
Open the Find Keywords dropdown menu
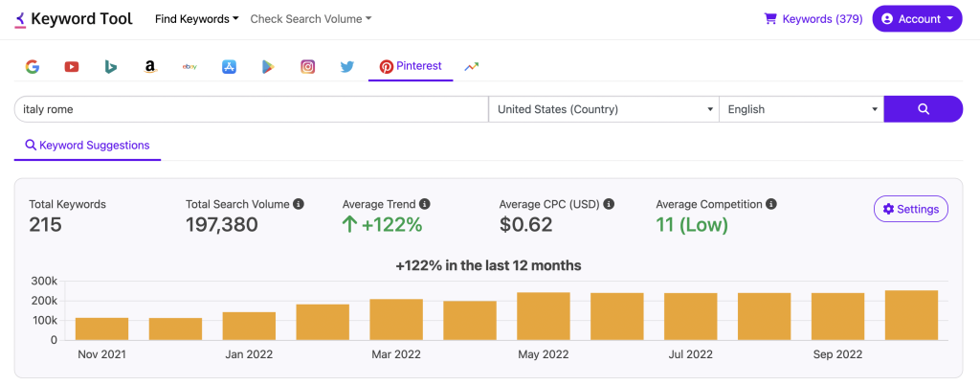(x=197, y=19)
